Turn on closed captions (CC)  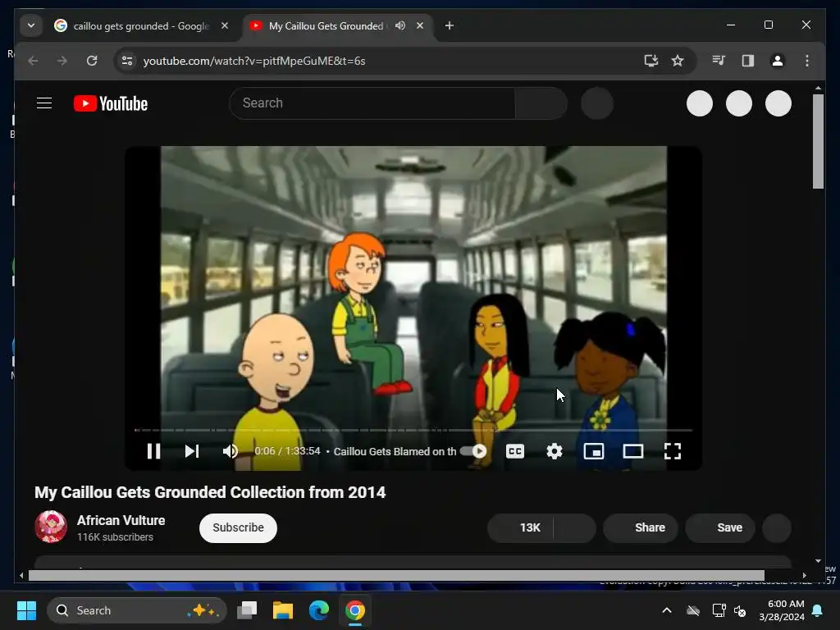(515, 451)
